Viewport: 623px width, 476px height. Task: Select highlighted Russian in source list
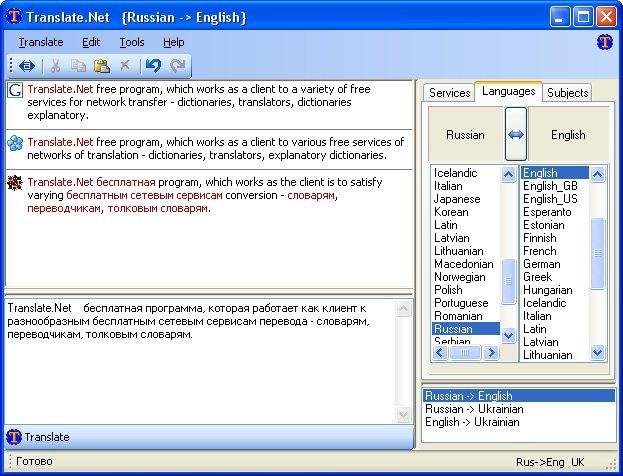(466, 329)
